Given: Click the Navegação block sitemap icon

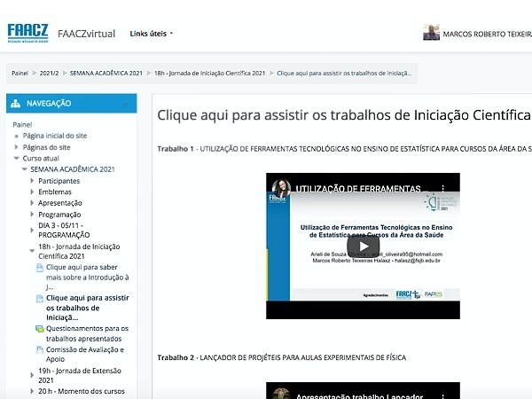Looking at the screenshot, I should [x=15, y=104].
